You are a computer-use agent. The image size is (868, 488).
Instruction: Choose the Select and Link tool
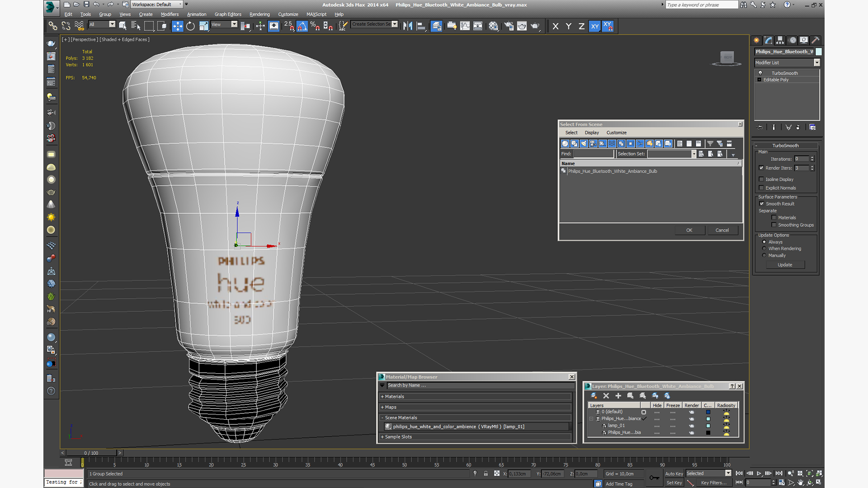[x=53, y=26]
